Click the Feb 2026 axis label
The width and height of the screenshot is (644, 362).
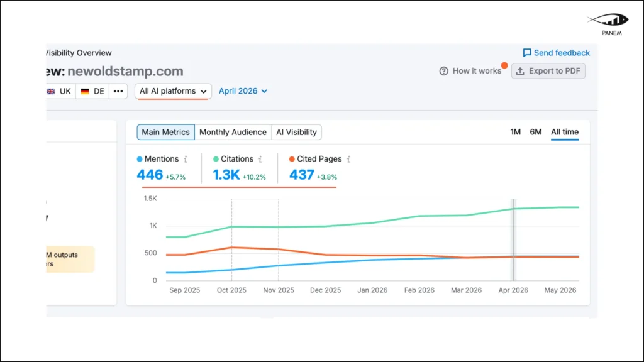(419, 290)
